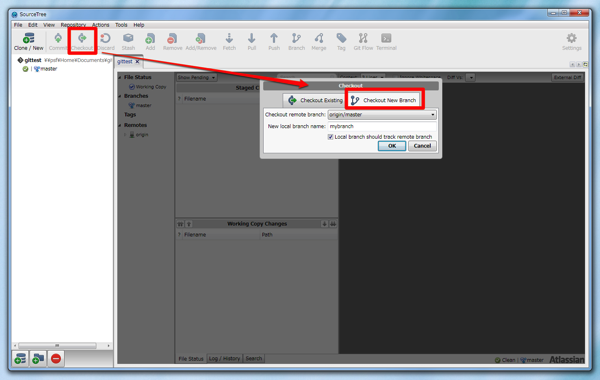600x380 pixels.
Task: Click the Remove toolbar icon
Action: pos(172,41)
